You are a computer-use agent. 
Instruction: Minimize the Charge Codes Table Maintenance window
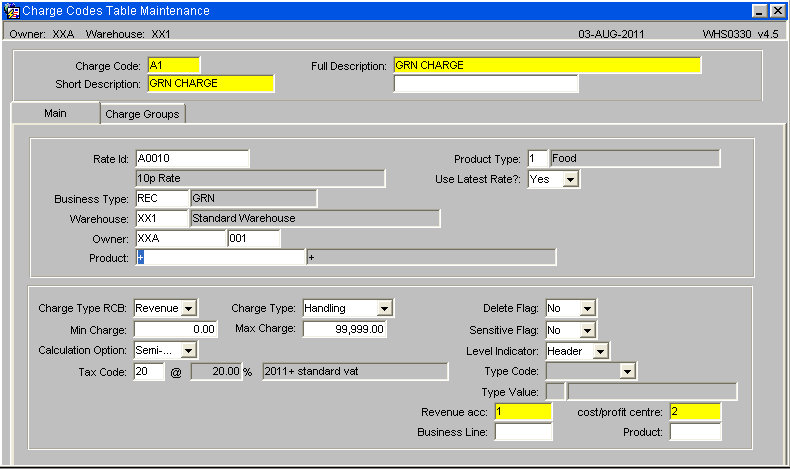[760, 11]
